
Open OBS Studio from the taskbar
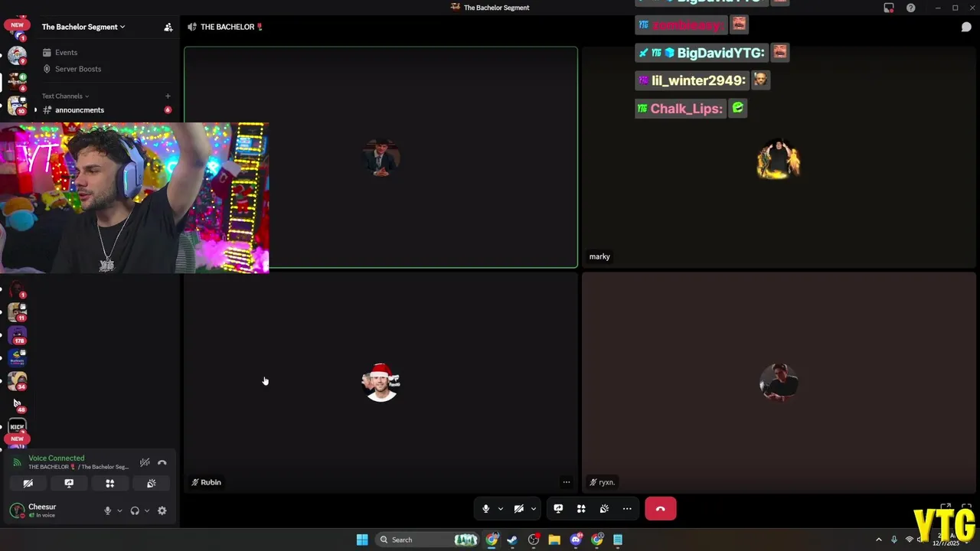(x=534, y=540)
